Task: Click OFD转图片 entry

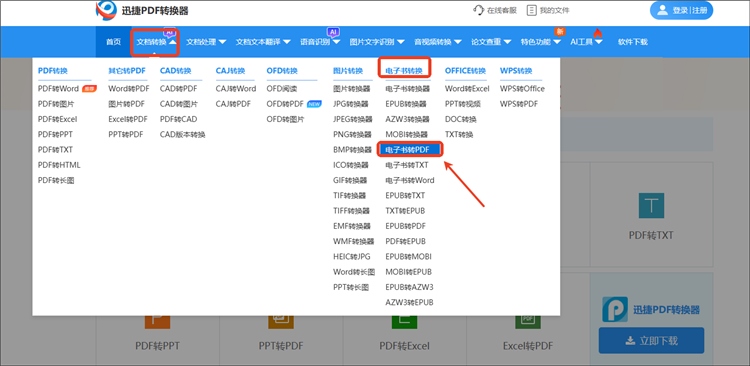Action: coord(285,119)
